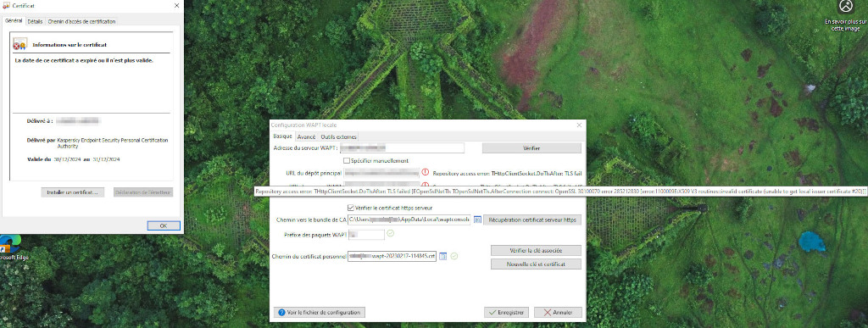Click 'Nouvelle clé et certificat' button
This screenshot has height=328, width=868.
536,264
